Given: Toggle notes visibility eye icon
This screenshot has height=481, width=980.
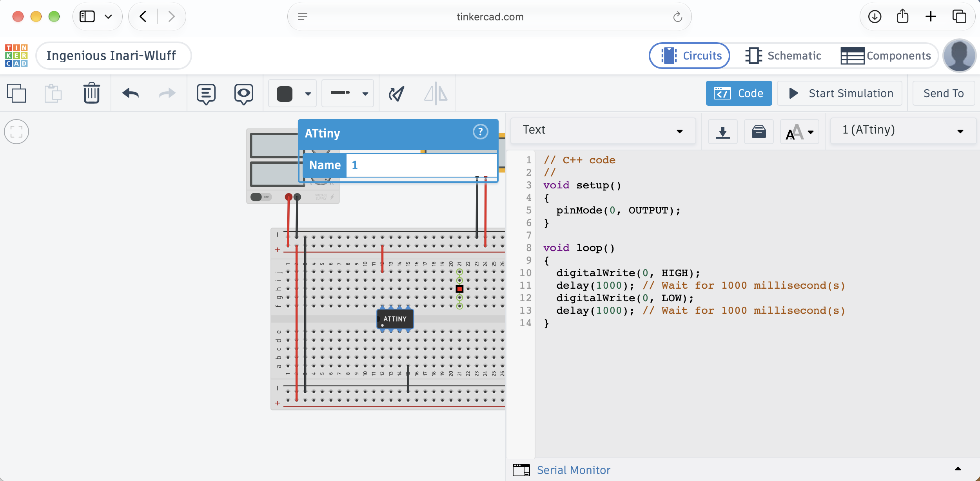Looking at the screenshot, I should (244, 94).
